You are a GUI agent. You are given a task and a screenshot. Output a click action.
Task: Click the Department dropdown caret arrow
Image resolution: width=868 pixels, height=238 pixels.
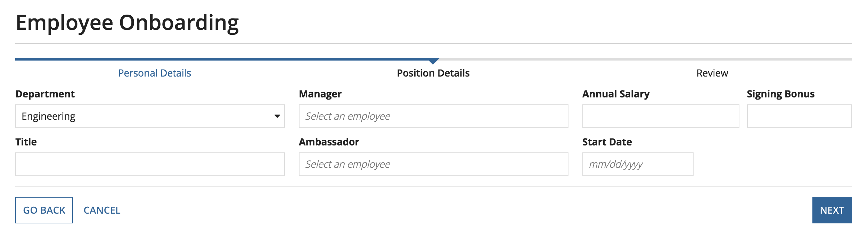277,116
